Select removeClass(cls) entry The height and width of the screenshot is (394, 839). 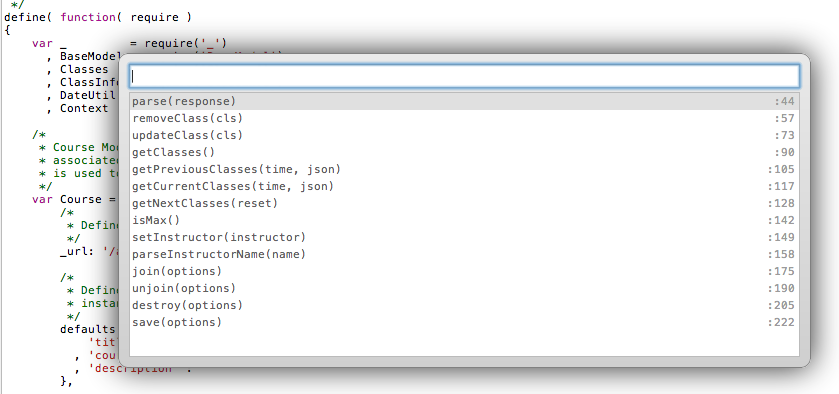464,118
